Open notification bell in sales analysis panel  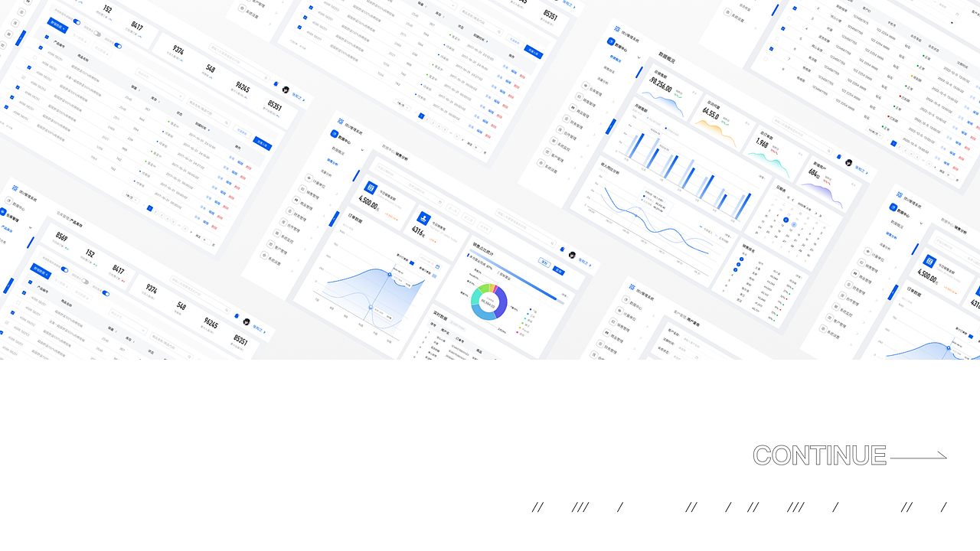point(563,249)
